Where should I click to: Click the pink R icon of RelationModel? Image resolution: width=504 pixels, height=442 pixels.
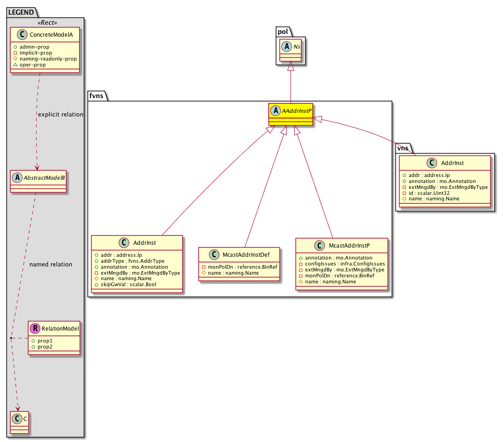tap(35, 328)
